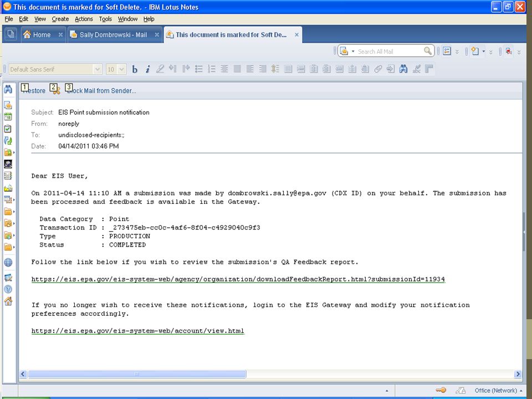Open Replication icon in the sidebar
532x399 pixels.
click(8, 140)
